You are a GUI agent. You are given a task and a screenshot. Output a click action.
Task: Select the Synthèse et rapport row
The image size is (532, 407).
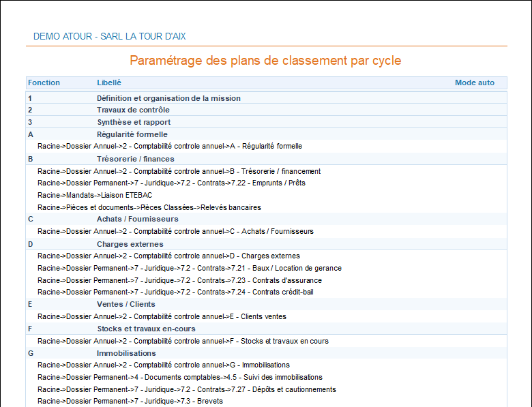point(134,122)
